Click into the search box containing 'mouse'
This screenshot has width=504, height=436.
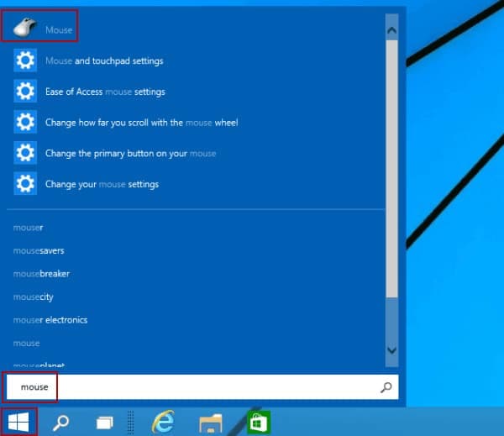[x=202, y=387]
